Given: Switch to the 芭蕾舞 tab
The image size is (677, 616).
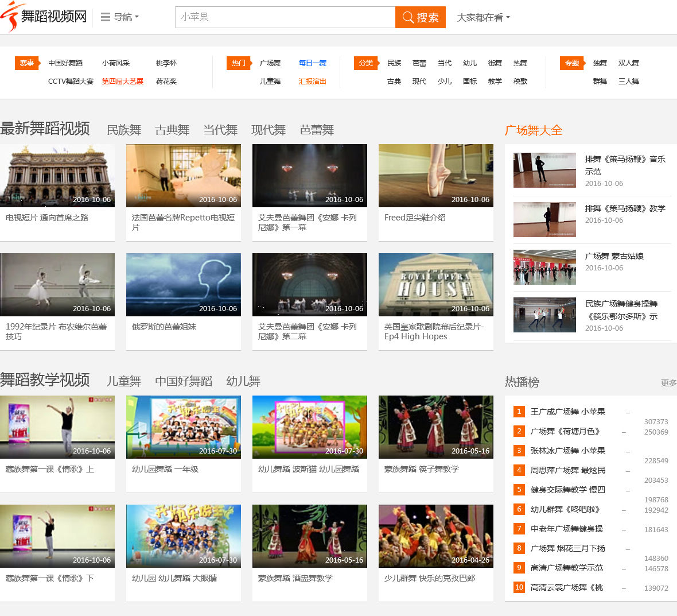Looking at the screenshot, I should [x=317, y=130].
